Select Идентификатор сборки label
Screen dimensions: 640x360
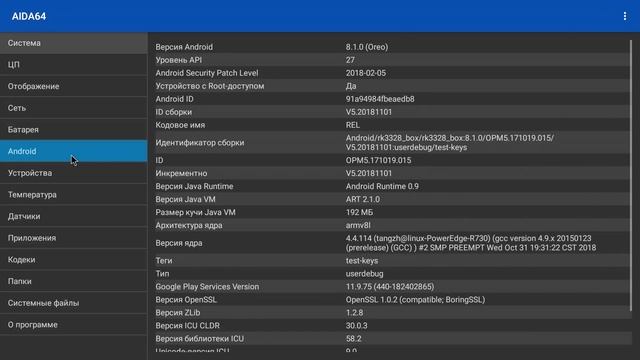tap(200, 143)
